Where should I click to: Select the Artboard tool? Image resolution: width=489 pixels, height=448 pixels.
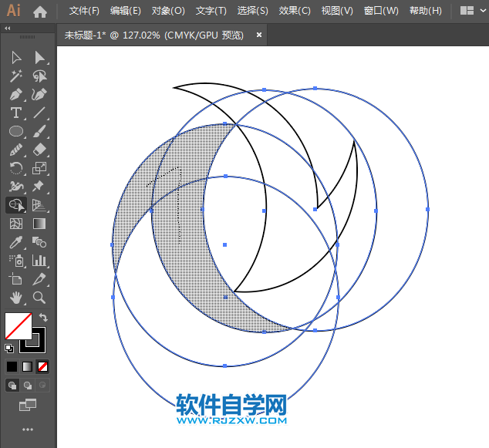[x=15, y=278]
